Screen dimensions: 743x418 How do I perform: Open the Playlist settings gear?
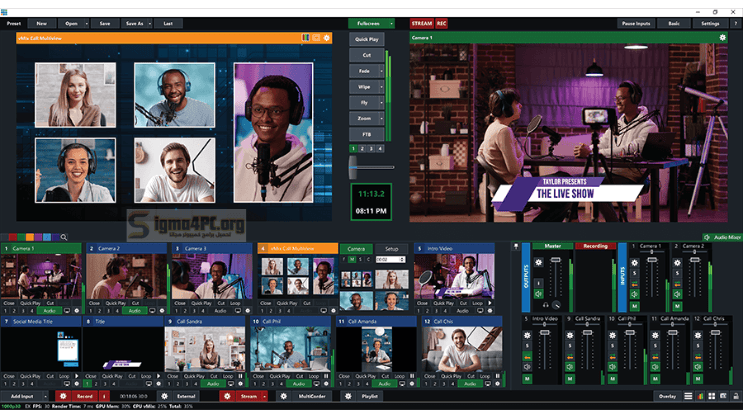pyautogui.click(x=350, y=396)
